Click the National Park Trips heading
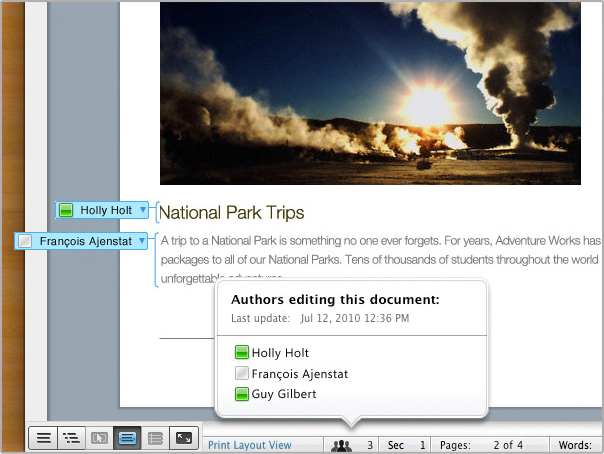Screen dimensions: 604x454 pyautogui.click(x=232, y=213)
